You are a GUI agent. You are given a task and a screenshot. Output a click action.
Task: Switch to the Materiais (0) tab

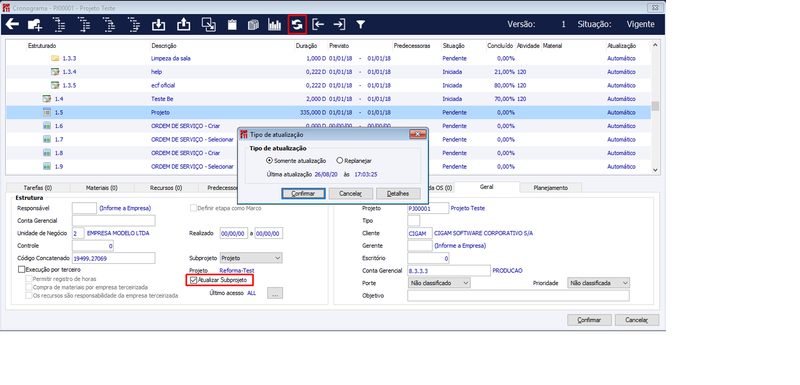[x=102, y=188]
